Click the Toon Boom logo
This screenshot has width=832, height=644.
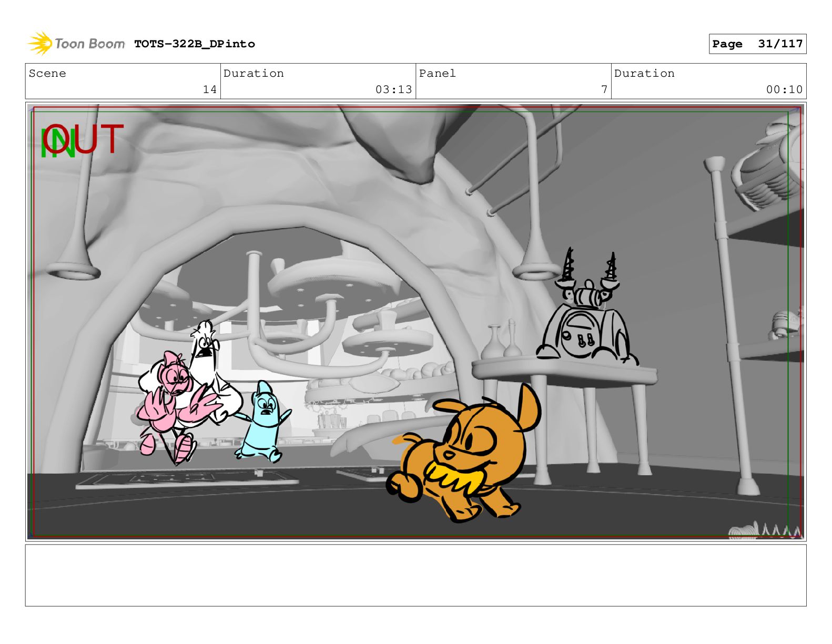pyautogui.click(x=76, y=44)
